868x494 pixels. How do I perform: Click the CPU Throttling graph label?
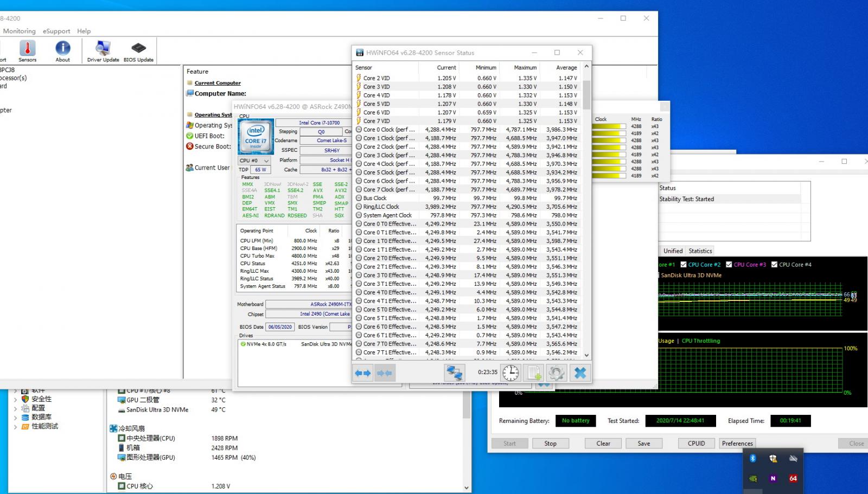[x=700, y=341]
